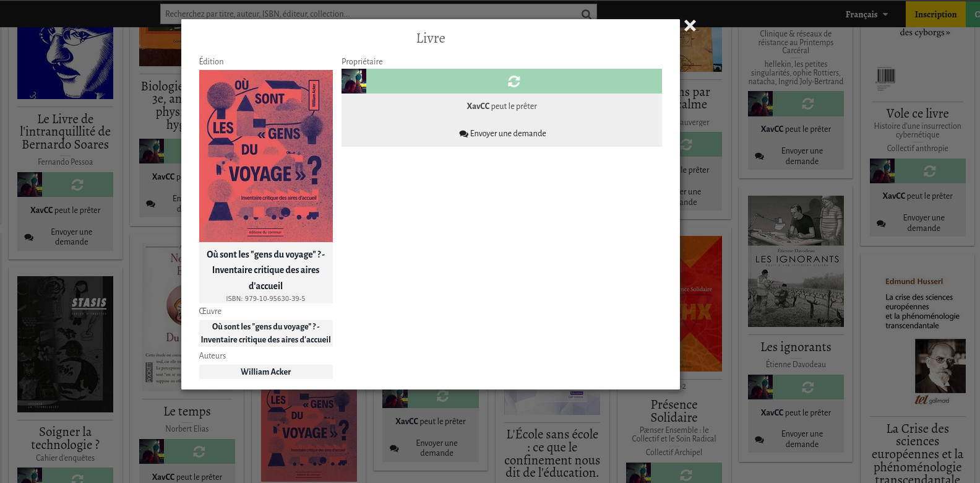Open the edition title link under cover
Screen dimensions: 980x483
point(266,270)
